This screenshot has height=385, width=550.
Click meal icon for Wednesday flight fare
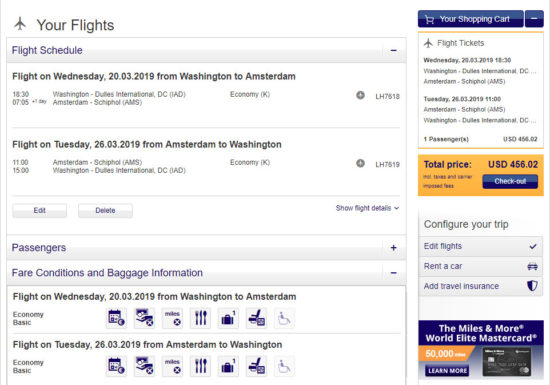[x=200, y=318]
